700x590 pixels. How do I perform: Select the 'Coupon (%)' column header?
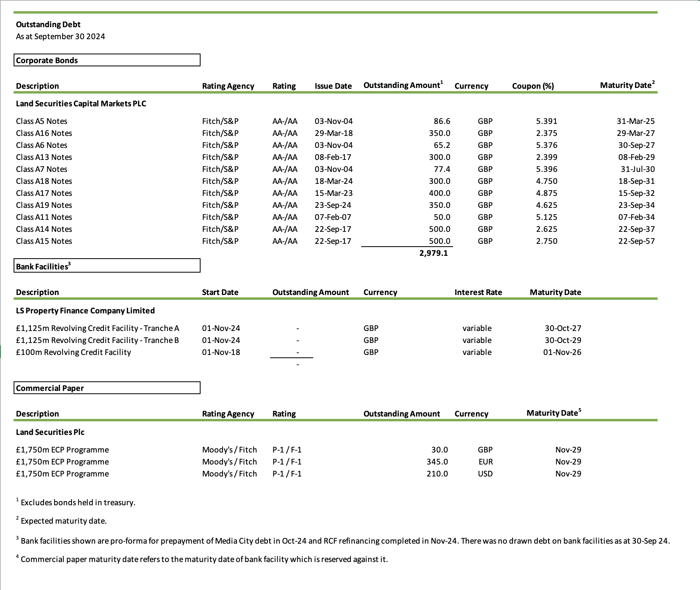coord(533,86)
